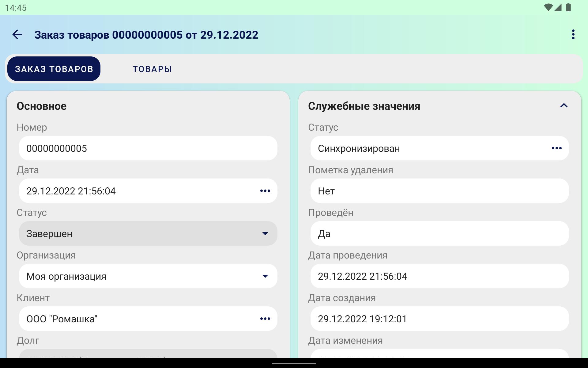Viewport: 588px width, 368px height.
Task: Click the Номер field 00000000005
Action: point(148,148)
